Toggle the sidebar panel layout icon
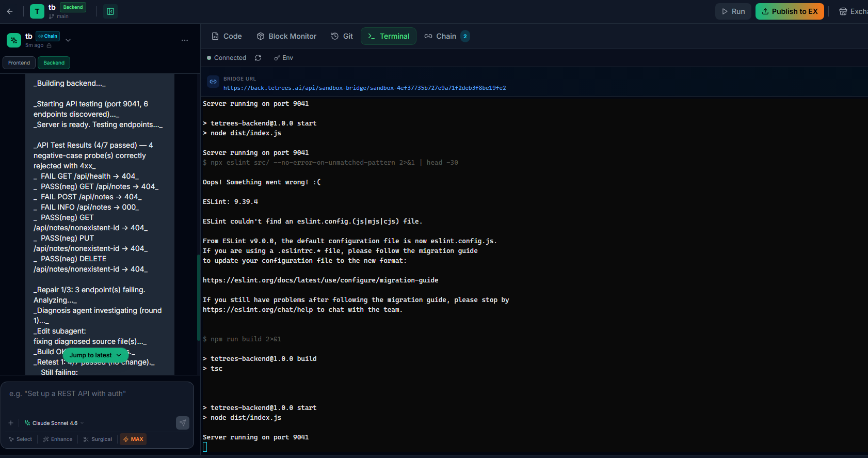 pos(110,11)
